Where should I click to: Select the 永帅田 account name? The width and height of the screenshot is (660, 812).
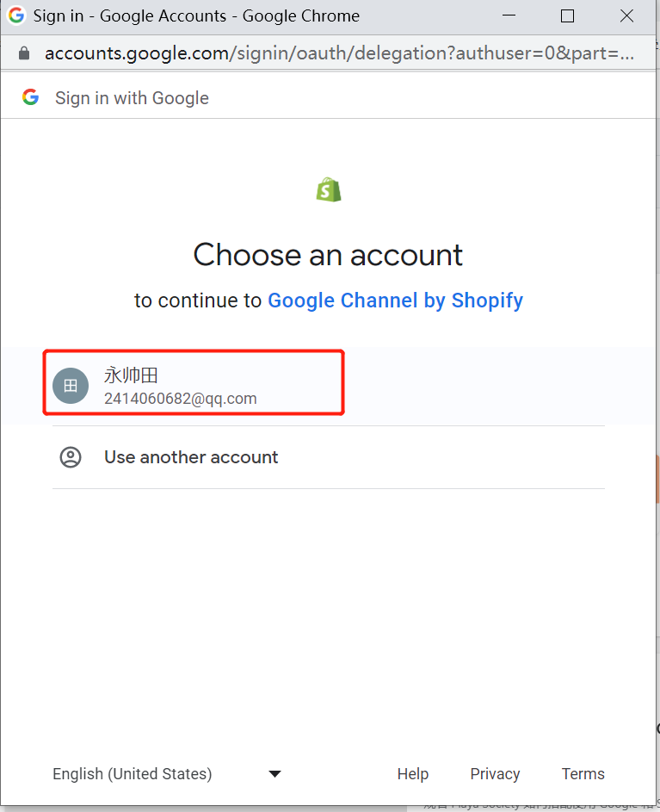tap(132, 375)
